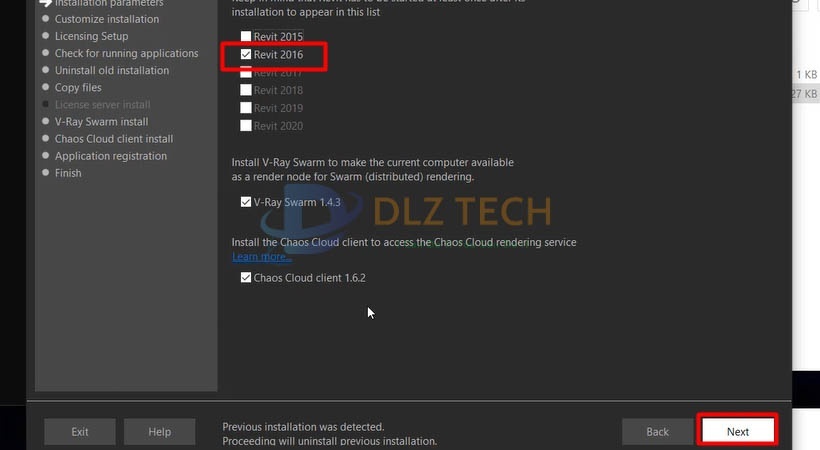This screenshot has width=820, height=450.
Task: Select the Finish step bullet
Action: 45,173
